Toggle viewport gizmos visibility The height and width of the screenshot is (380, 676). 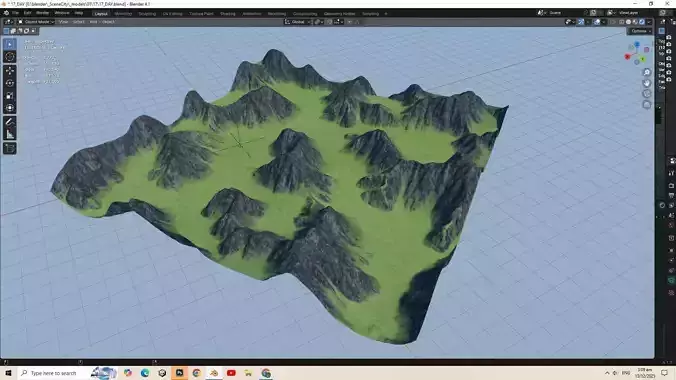[581, 22]
